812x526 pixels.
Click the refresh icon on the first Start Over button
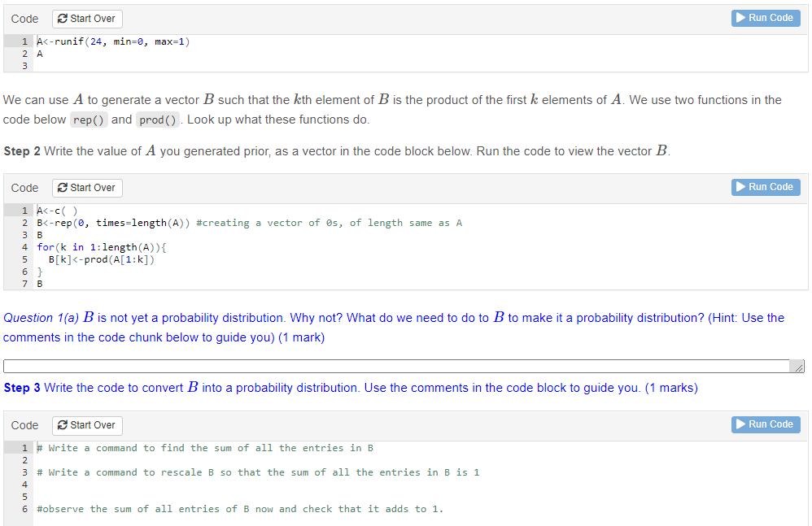63,19
